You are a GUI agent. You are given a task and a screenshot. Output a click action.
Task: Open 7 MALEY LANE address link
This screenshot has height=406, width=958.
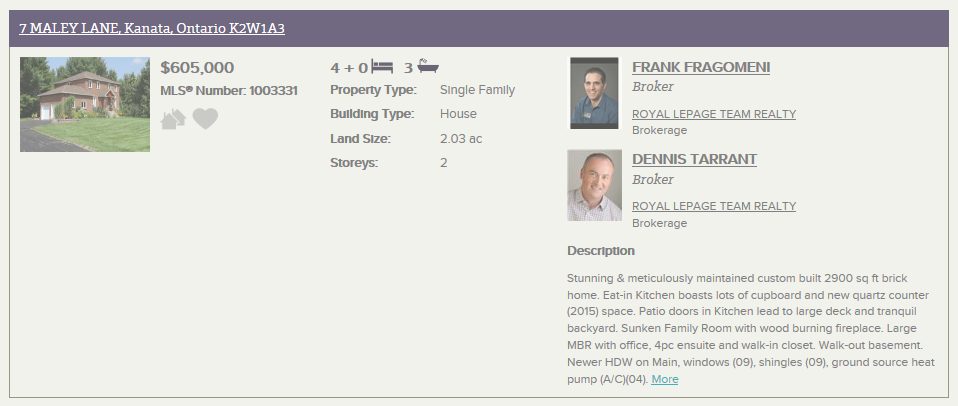pyautogui.click(x=152, y=28)
